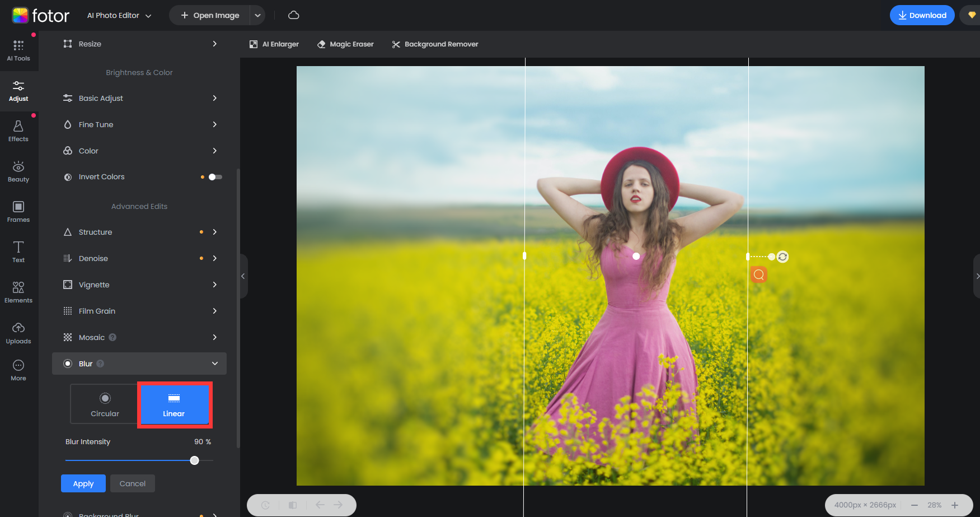The width and height of the screenshot is (980, 517).
Task: Open the Beauty retouching panel
Action: point(18,171)
